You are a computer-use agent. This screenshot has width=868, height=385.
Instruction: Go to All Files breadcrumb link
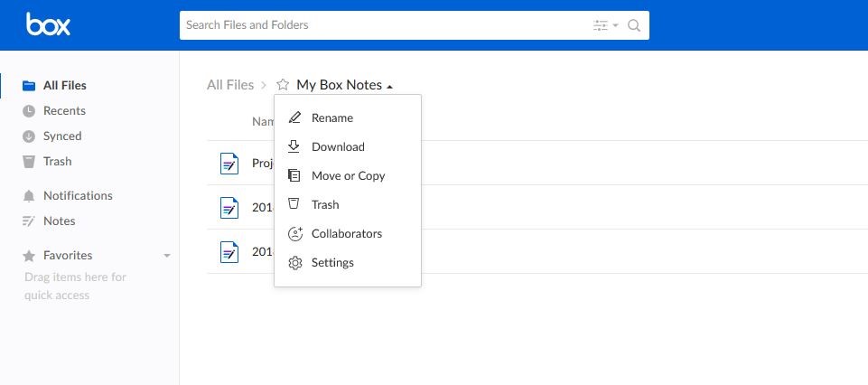230,85
